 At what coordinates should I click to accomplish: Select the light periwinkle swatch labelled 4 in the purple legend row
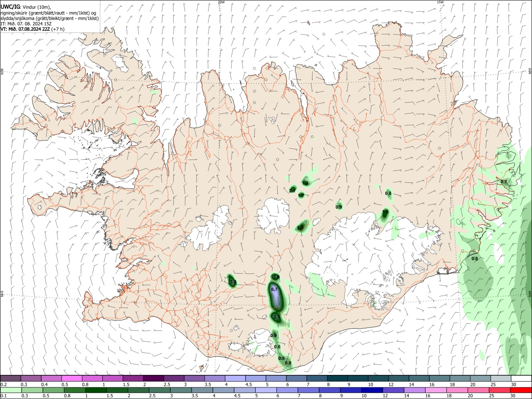click(236, 378)
